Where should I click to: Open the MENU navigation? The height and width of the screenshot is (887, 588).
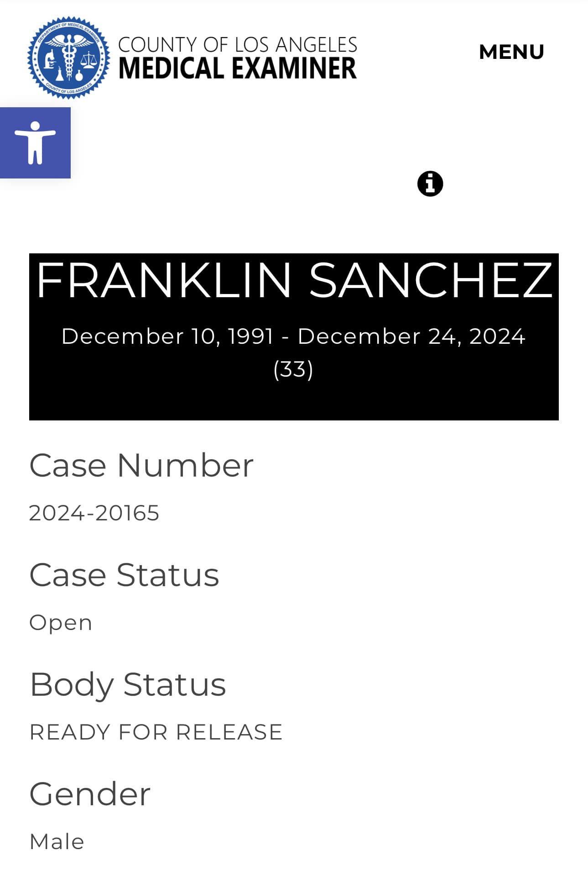pos(511,52)
